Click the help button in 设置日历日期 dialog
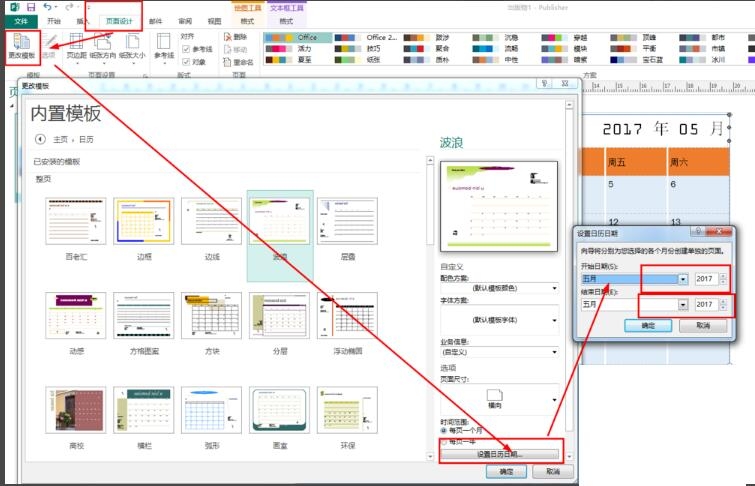The image size is (755, 486). coord(698,232)
